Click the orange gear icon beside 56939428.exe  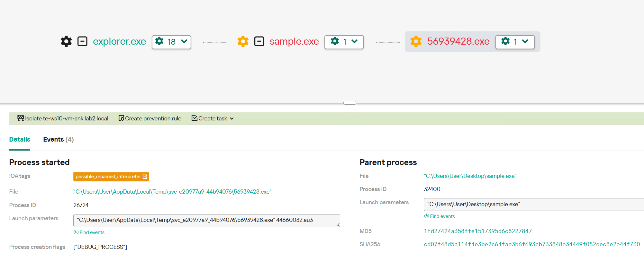(x=416, y=41)
